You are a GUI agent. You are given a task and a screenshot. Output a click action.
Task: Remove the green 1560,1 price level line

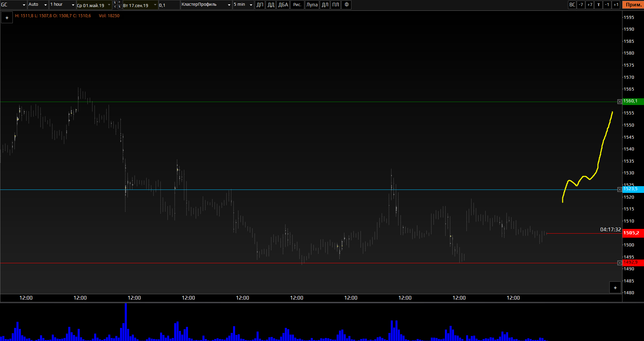[x=620, y=102]
